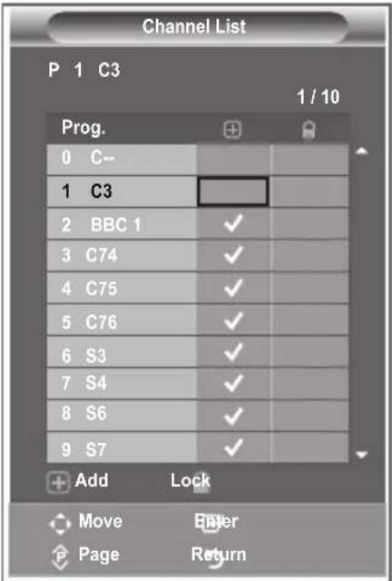Click the padlock icon beside Lock

tap(201, 482)
